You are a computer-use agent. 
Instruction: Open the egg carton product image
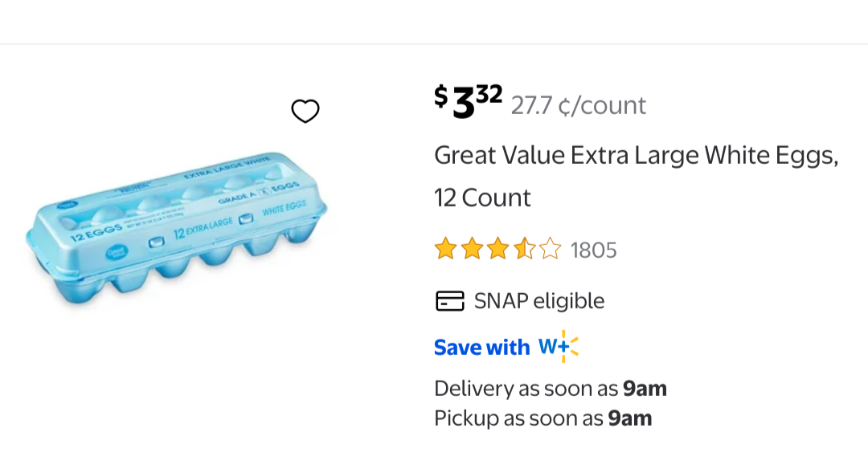tap(177, 227)
